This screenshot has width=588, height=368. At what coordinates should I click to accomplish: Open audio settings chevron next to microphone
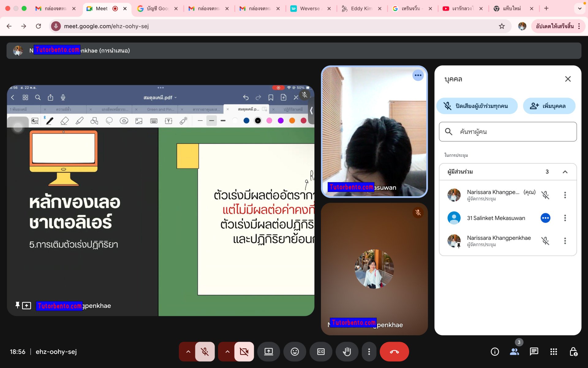pos(188,352)
